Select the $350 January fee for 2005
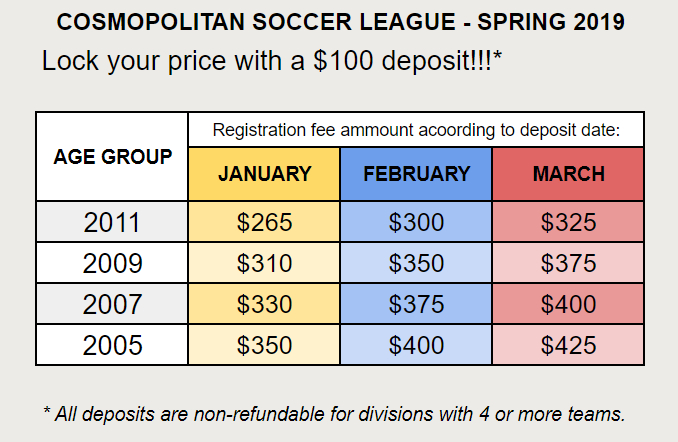 (x=264, y=345)
